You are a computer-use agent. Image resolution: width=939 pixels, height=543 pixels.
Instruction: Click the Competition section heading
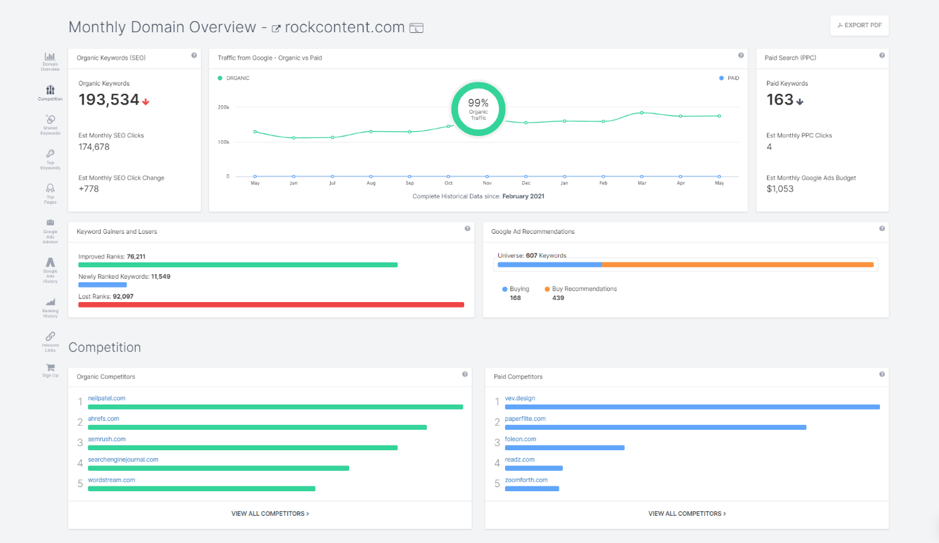pyautogui.click(x=105, y=347)
